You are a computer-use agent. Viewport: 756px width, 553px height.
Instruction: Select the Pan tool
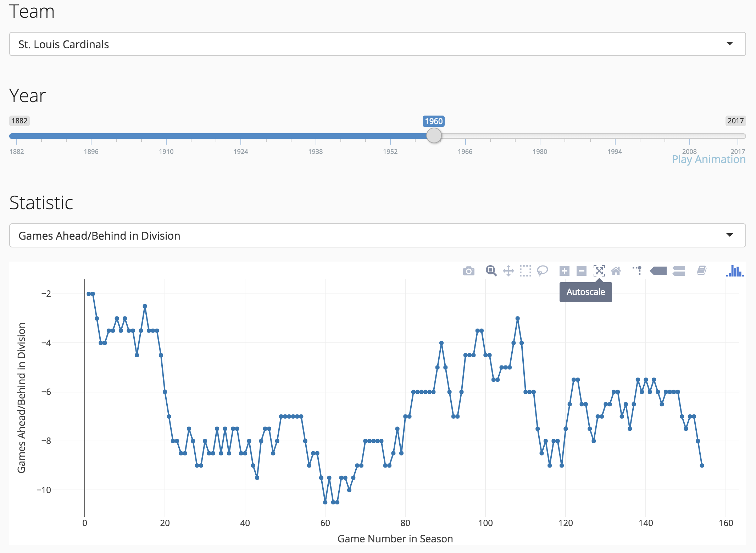pos(508,271)
